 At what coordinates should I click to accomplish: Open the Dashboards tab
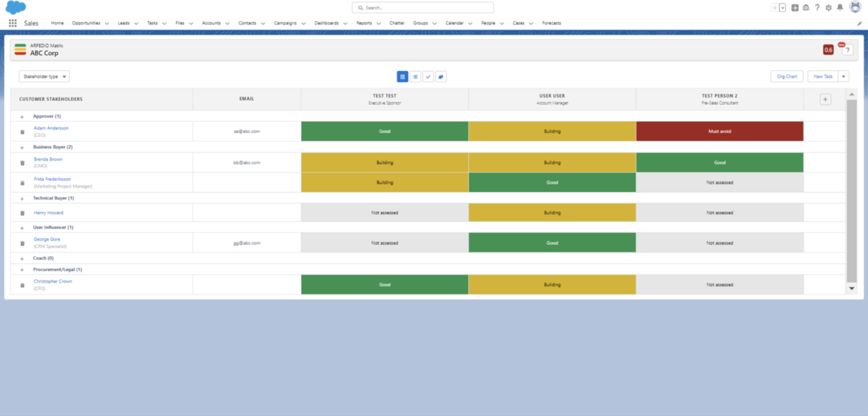(326, 23)
